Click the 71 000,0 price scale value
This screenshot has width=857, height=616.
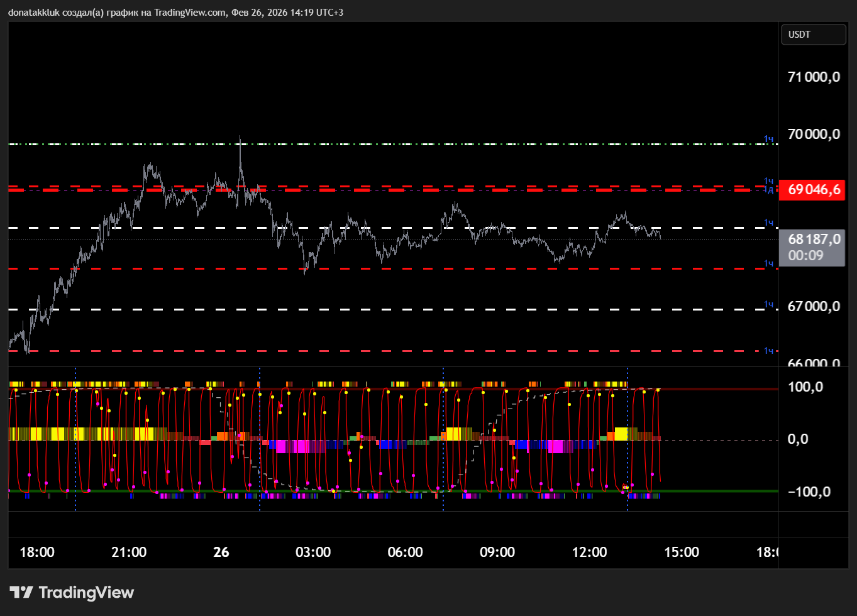click(813, 77)
